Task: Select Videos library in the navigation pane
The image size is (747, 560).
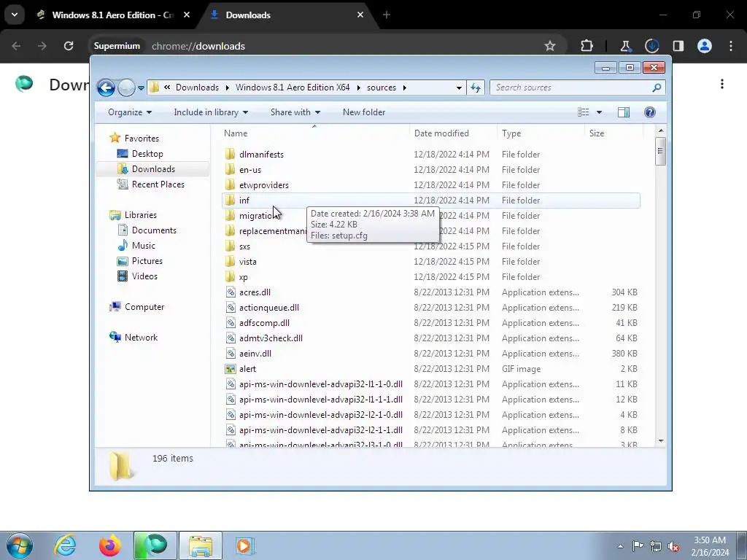Action: (144, 276)
